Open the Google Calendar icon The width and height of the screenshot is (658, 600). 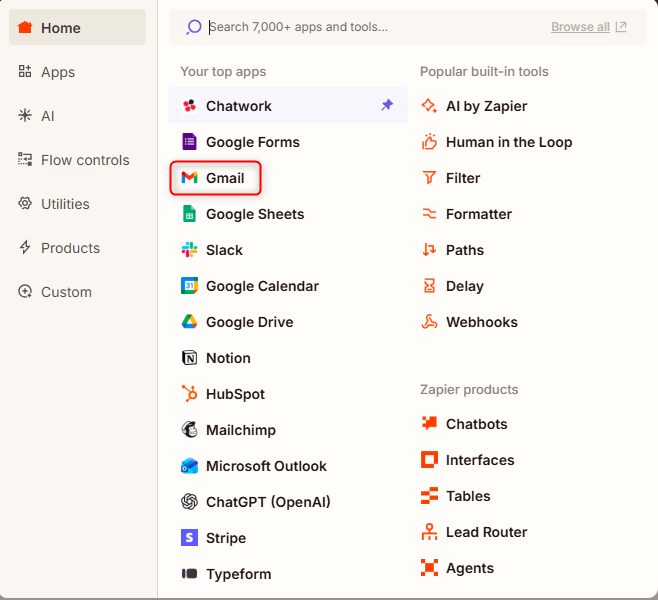(189, 286)
